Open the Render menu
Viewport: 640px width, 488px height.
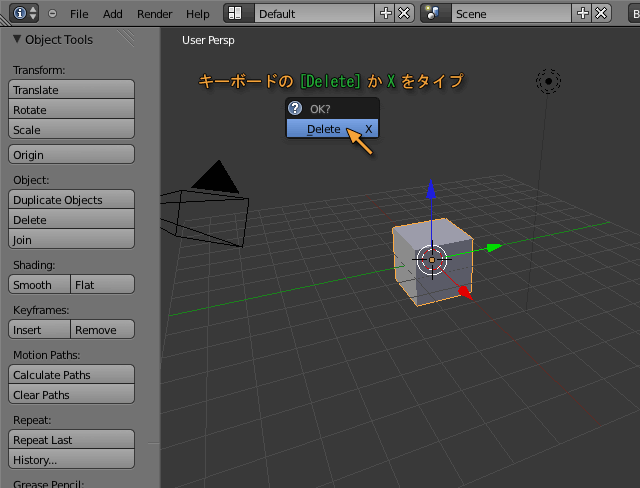(x=154, y=14)
